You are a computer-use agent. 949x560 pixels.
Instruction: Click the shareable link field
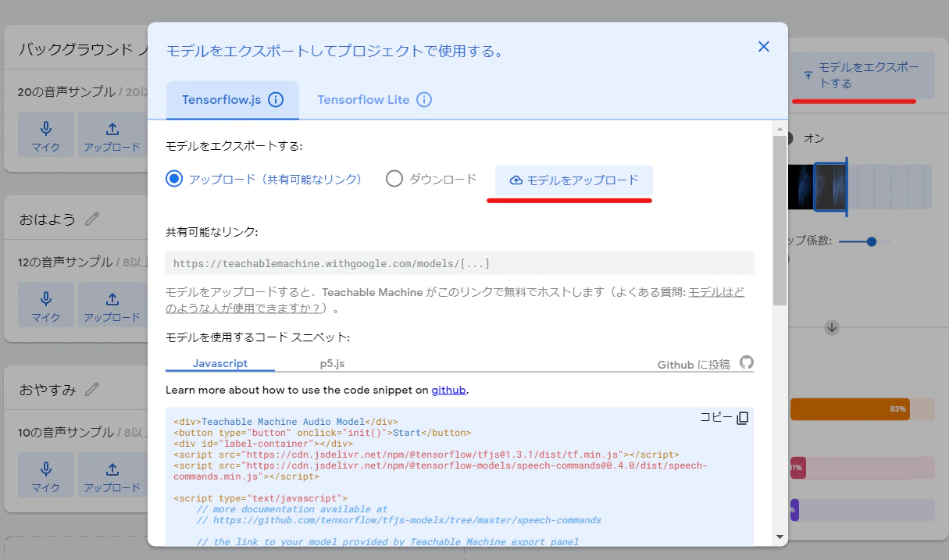pos(459,263)
